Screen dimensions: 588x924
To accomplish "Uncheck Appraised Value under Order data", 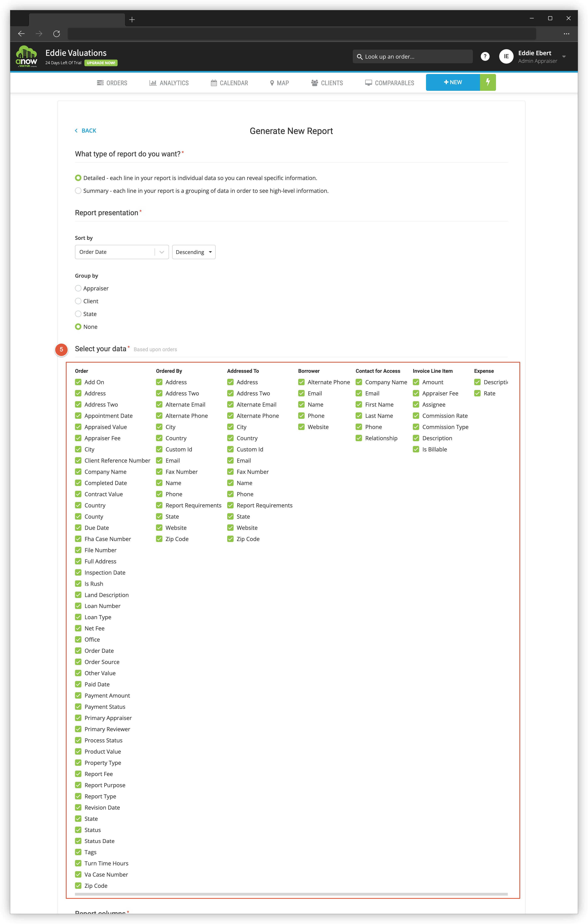I will 78,427.
